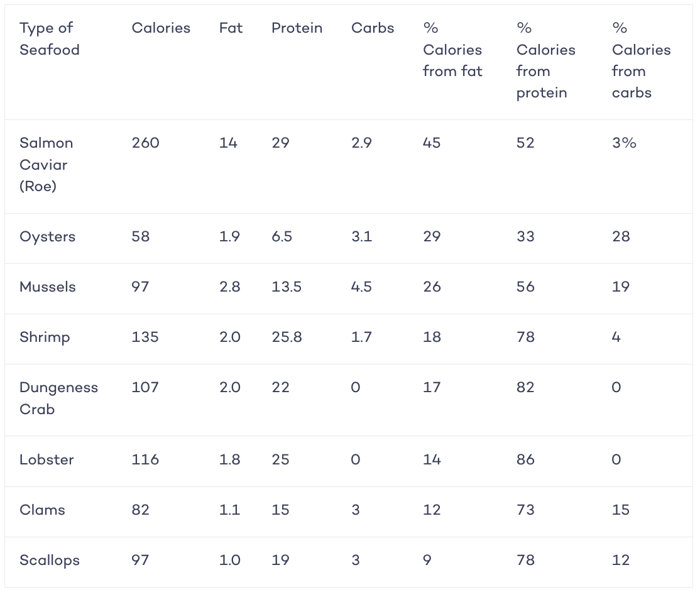Click the Fat column header
Image resolution: width=700 pixels, height=592 pixels.
[231, 28]
